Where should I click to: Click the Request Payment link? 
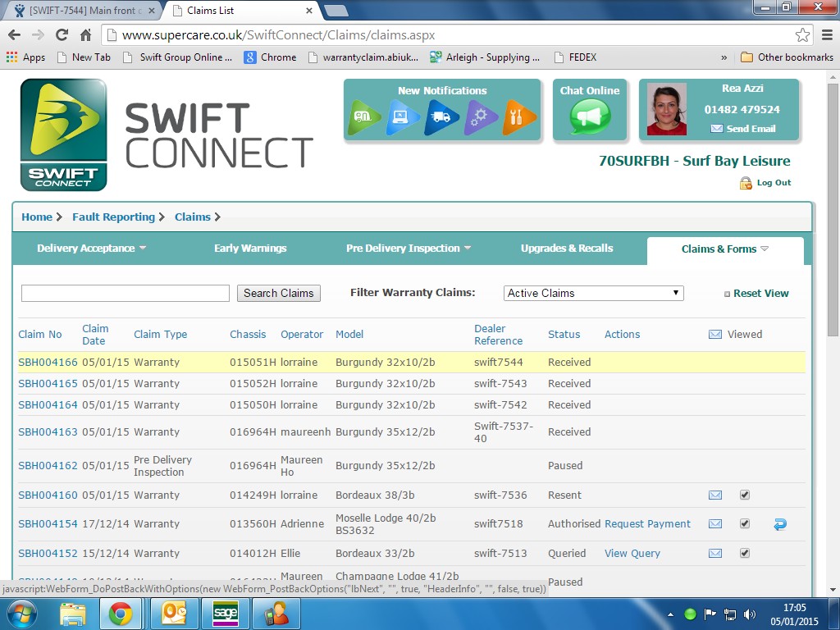(647, 524)
